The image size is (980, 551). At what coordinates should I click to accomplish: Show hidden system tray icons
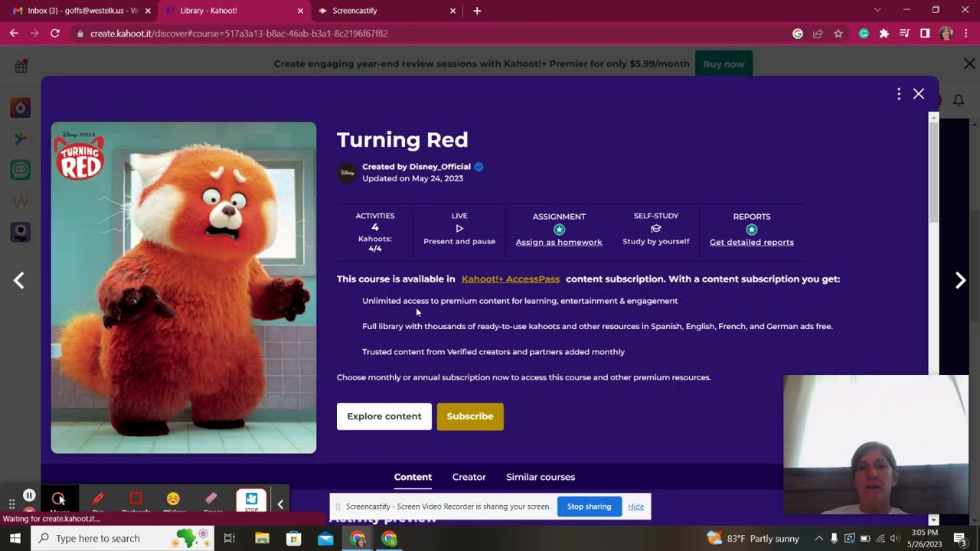tap(818, 539)
